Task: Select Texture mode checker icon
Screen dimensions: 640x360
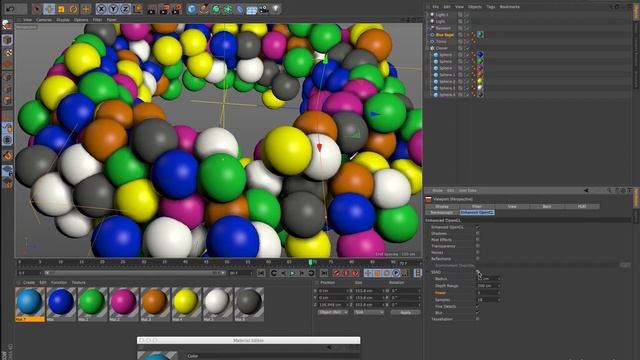Action: (x=7, y=53)
